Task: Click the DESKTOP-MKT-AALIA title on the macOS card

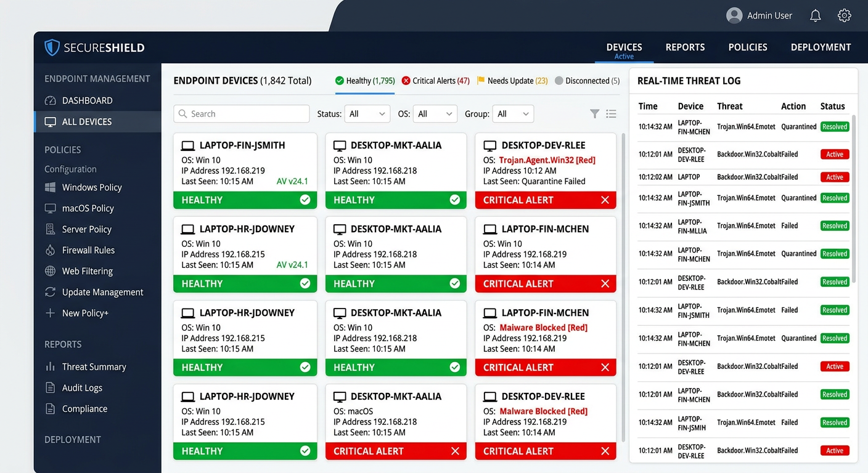Action: (x=396, y=397)
